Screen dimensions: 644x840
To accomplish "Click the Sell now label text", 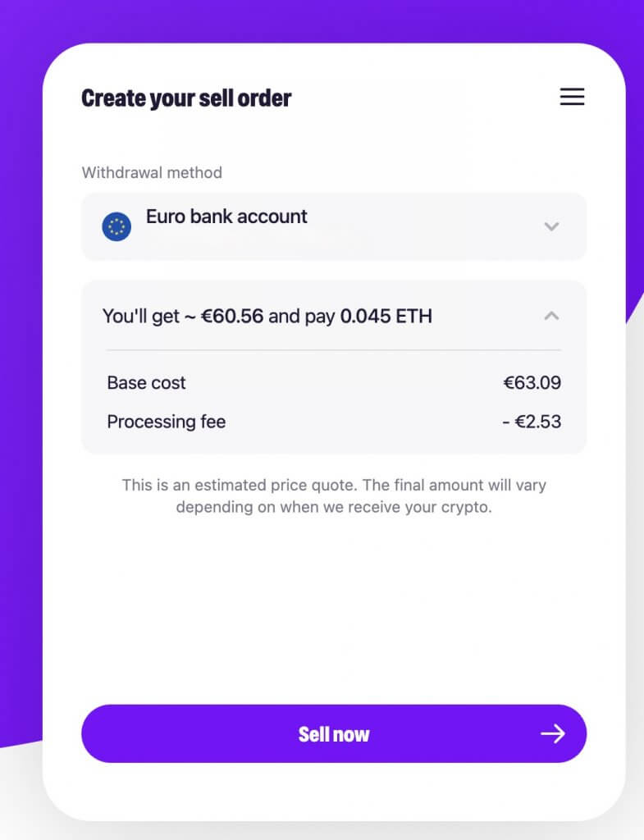I will click(334, 734).
